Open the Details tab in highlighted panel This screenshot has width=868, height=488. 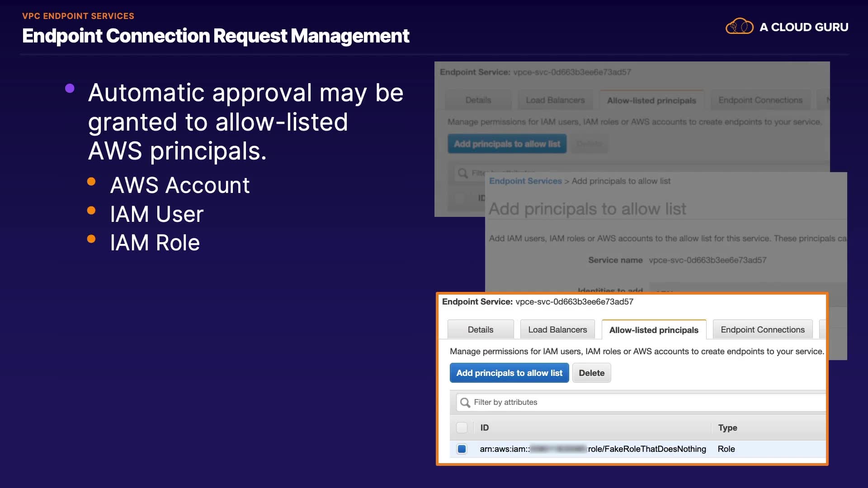pos(480,330)
